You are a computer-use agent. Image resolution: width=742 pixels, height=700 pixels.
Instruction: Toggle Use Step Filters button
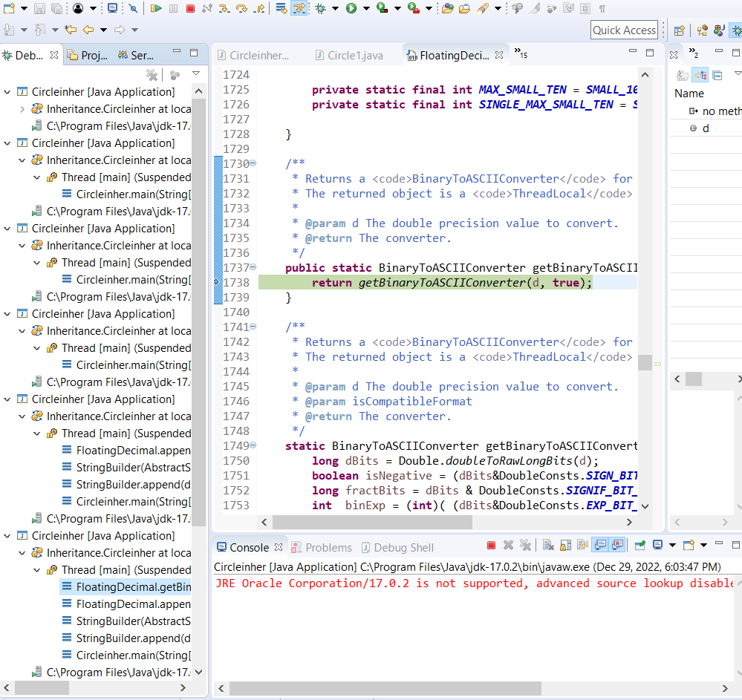pyautogui.click(x=299, y=9)
